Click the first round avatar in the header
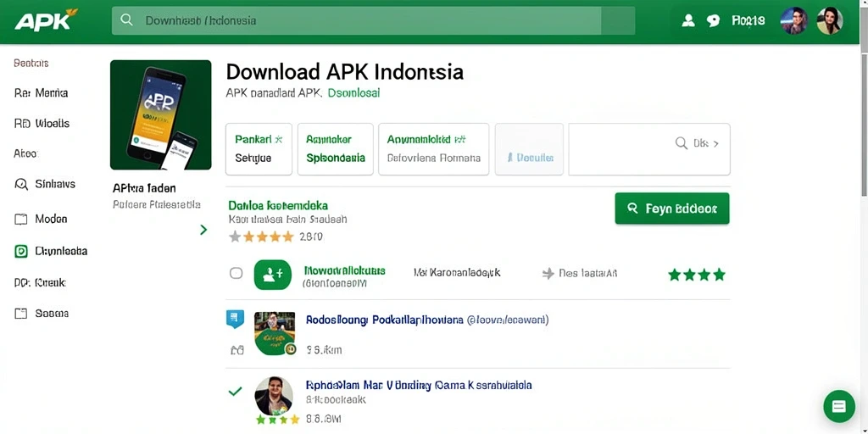The height and width of the screenshot is (434, 868). [793, 21]
